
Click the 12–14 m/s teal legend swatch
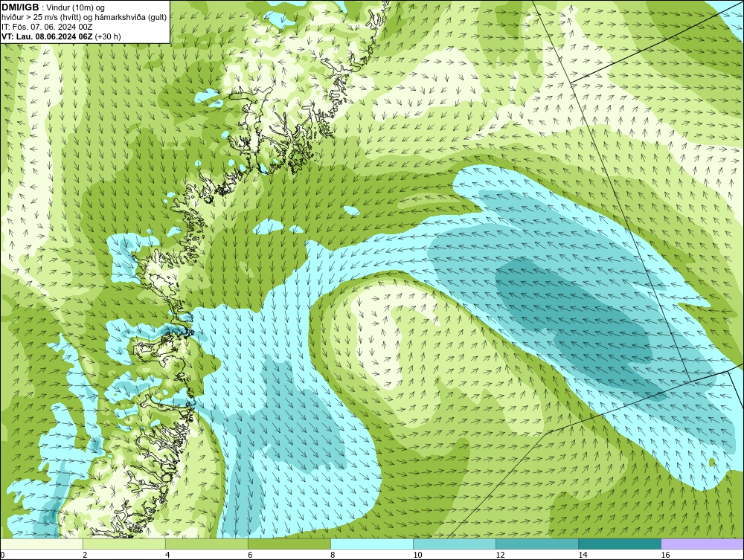[x=537, y=544]
